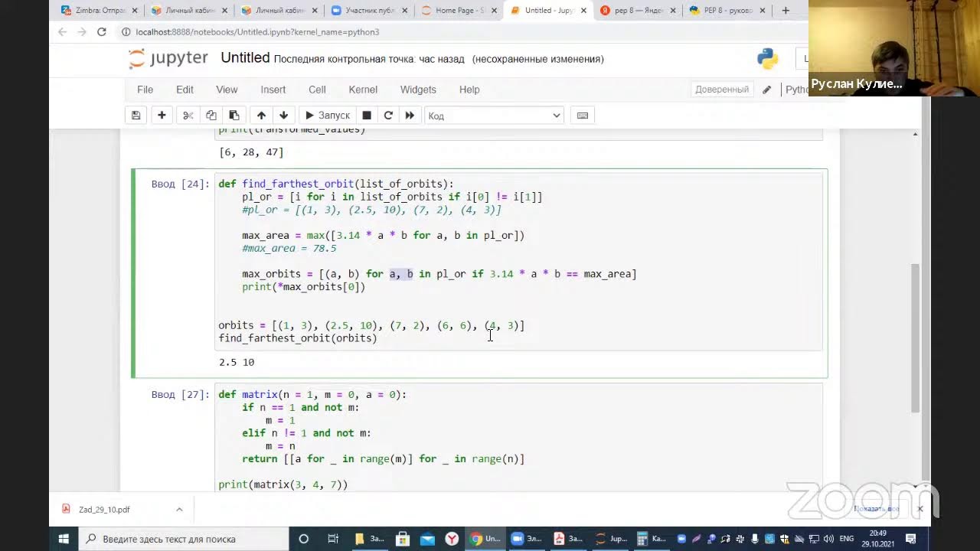Cut selected cells with scissors icon

(188, 116)
